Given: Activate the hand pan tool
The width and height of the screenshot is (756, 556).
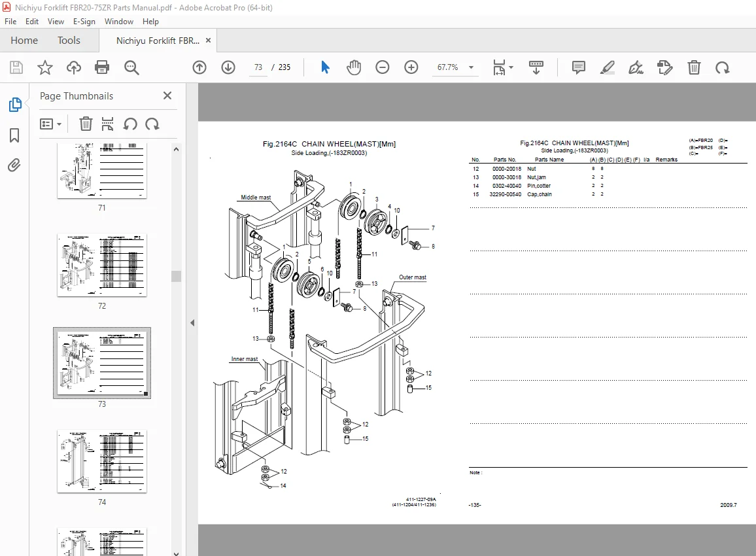Looking at the screenshot, I should (354, 67).
